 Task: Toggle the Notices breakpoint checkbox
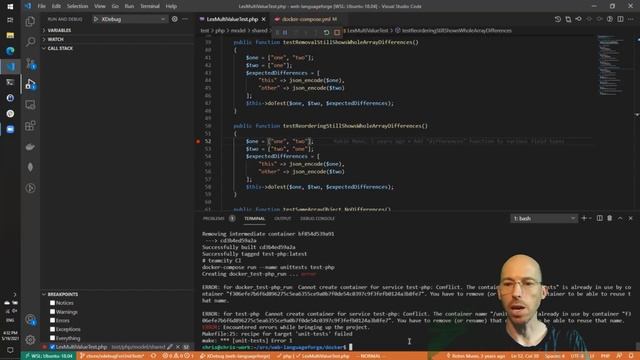(52, 303)
